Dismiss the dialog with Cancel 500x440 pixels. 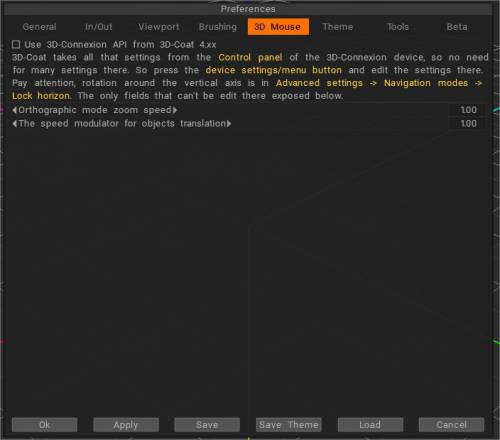[x=452, y=425]
